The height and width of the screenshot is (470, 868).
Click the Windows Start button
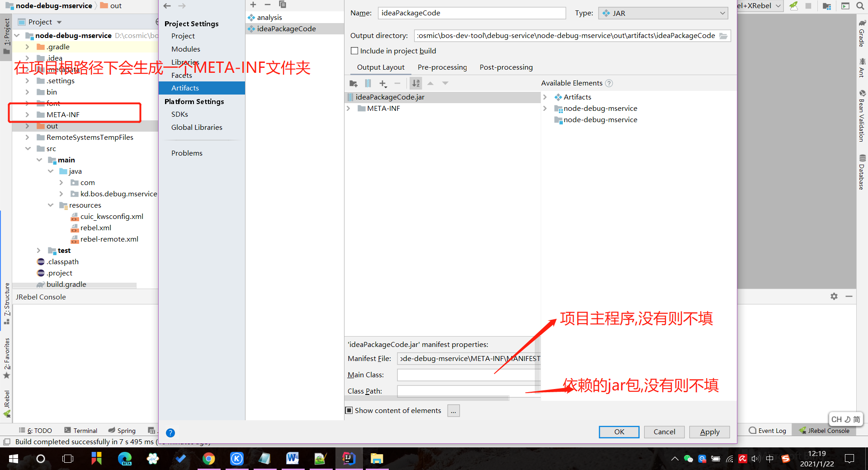[x=13, y=459]
